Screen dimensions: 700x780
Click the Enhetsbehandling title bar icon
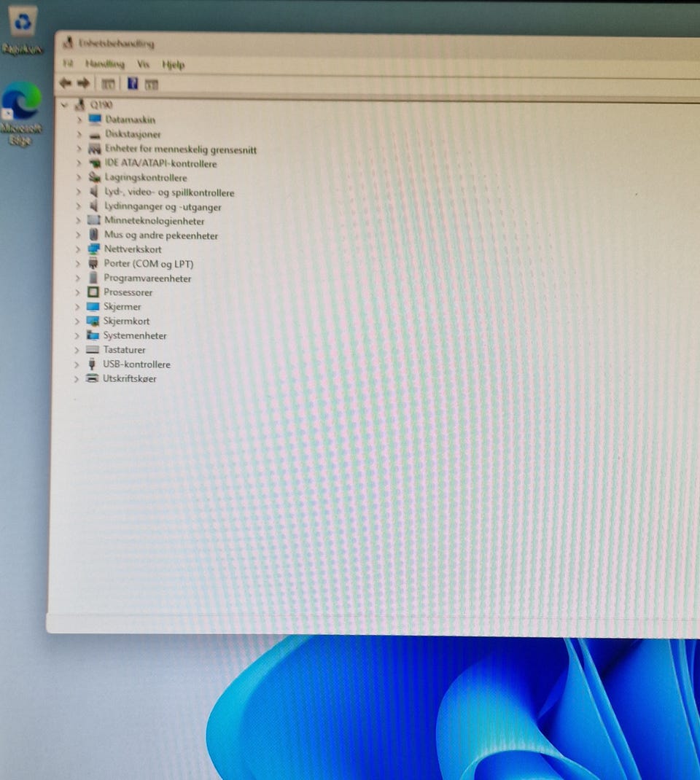[x=68, y=43]
